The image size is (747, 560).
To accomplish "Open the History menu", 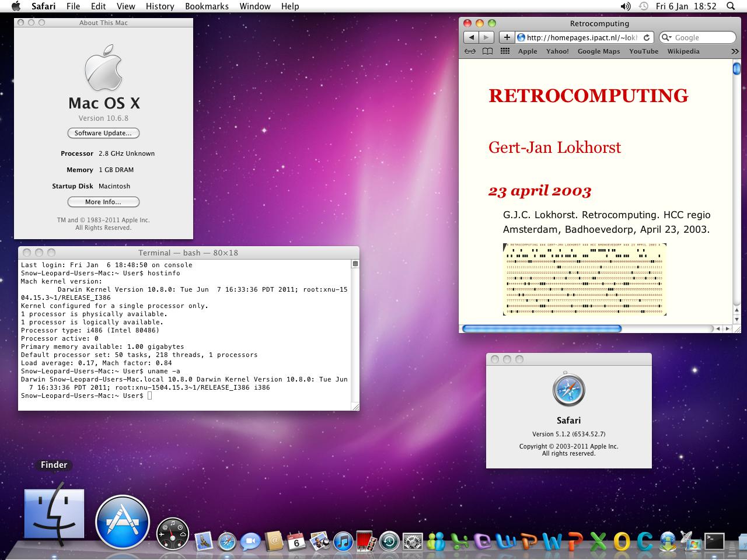I will point(160,6).
